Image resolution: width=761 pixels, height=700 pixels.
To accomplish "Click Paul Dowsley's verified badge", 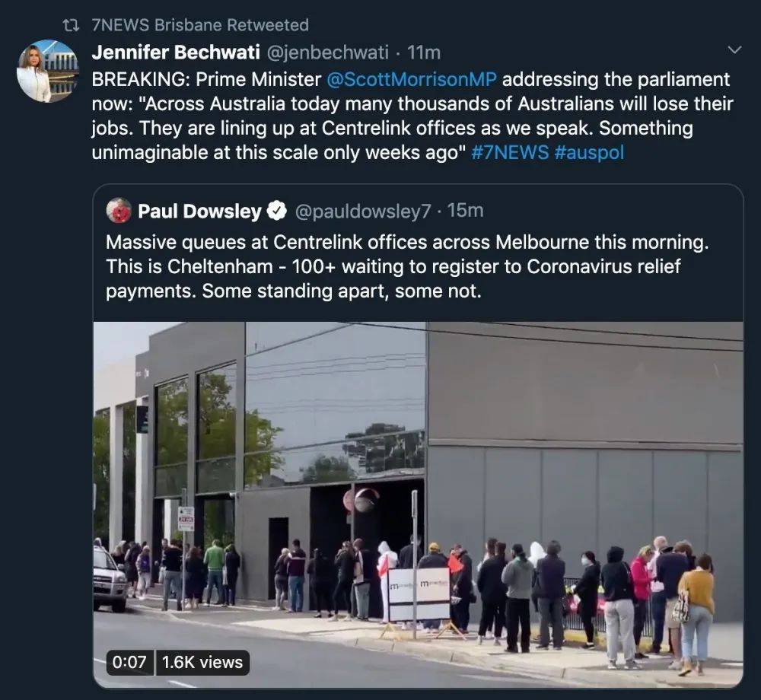I will (277, 211).
